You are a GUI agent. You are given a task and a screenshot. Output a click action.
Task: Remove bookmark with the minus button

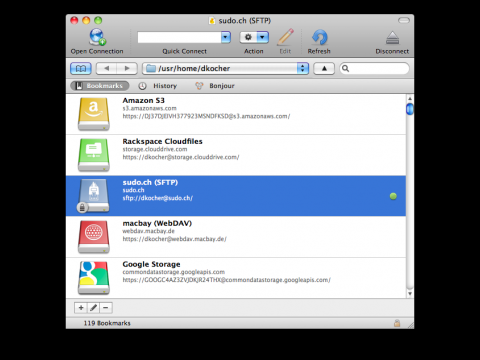(106, 308)
